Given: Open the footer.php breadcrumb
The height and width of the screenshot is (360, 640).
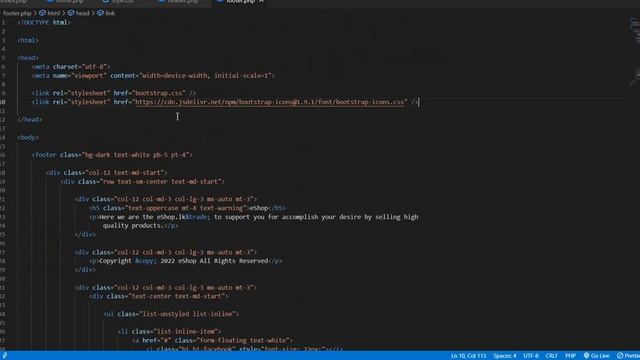Looking at the screenshot, I should [x=17, y=13].
